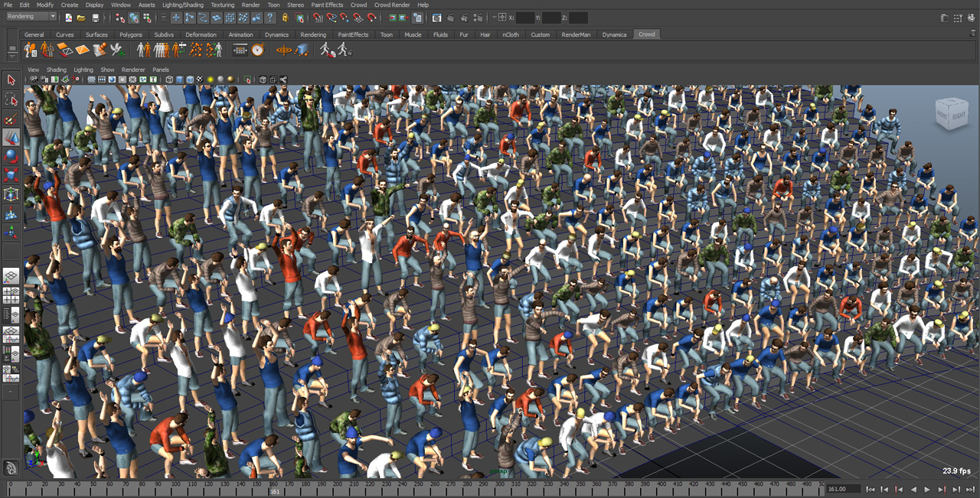Click the Paint Selection tool icon

click(x=11, y=119)
